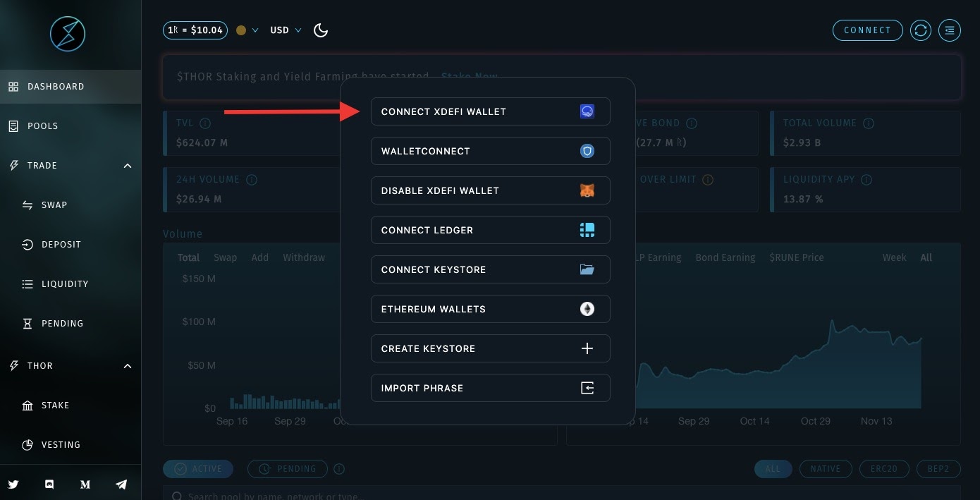
Task: Go to Swap page
Action: coord(71,205)
